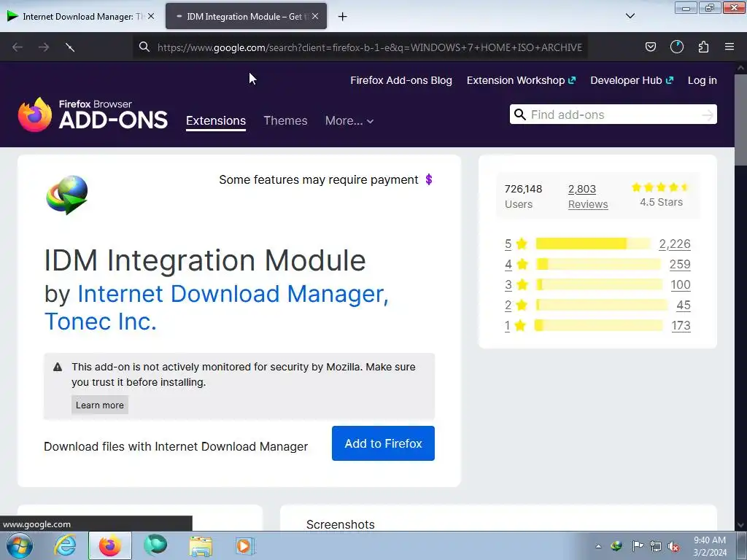Screen dimensions: 747x560
Task: Filter reviews by 4 star rating
Action: tap(516, 264)
